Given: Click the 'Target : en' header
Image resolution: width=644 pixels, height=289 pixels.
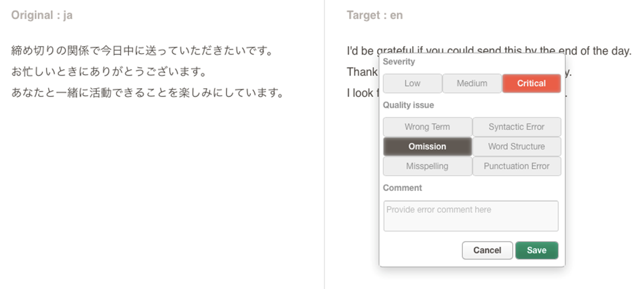Looking at the screenshot, I should pos(374,15).
